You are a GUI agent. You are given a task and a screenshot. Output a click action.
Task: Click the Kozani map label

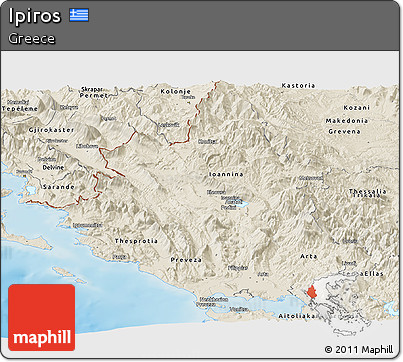click(357, 108)
